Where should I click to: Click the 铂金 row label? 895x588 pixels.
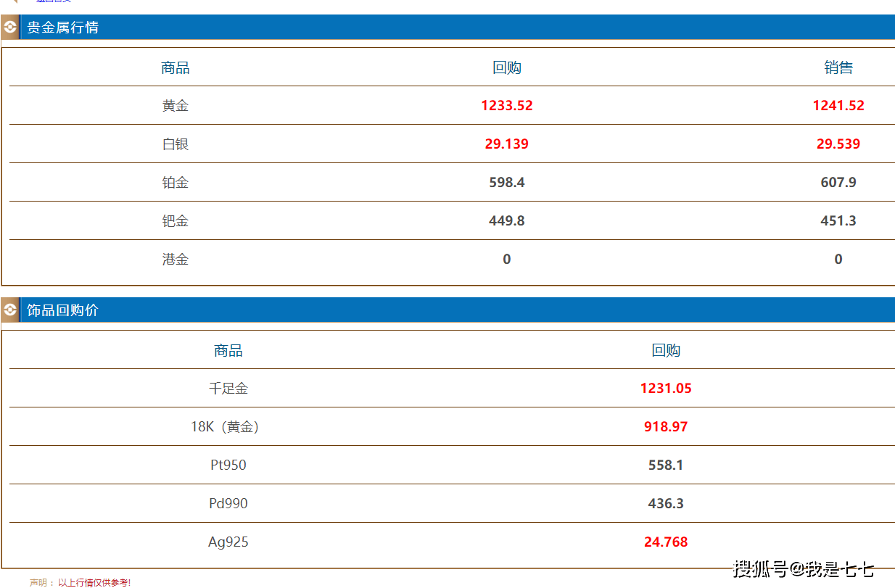[x=176, y=183]
